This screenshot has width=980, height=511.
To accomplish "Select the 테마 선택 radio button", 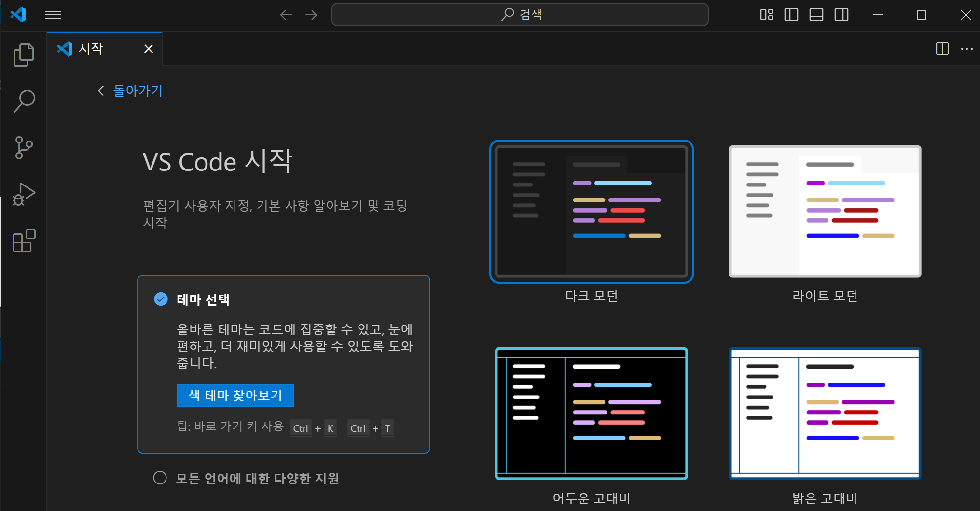I will click(161, 299).
